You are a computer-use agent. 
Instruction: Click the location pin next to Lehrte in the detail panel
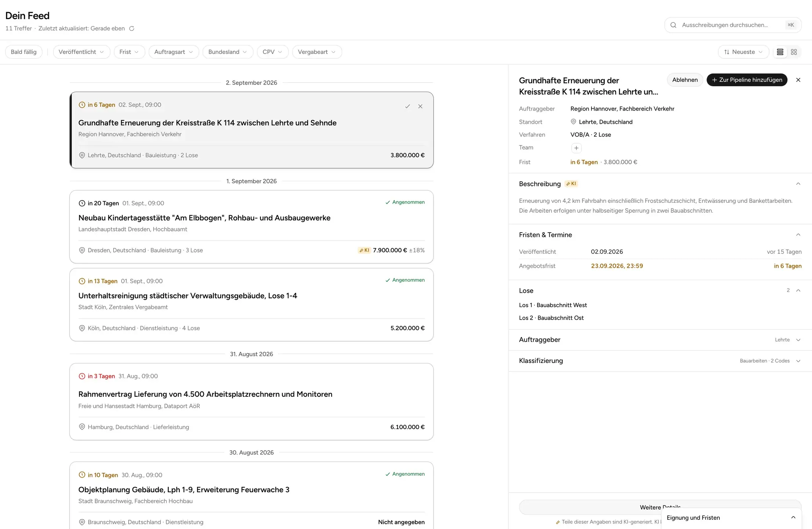click(x=573, y=122)
